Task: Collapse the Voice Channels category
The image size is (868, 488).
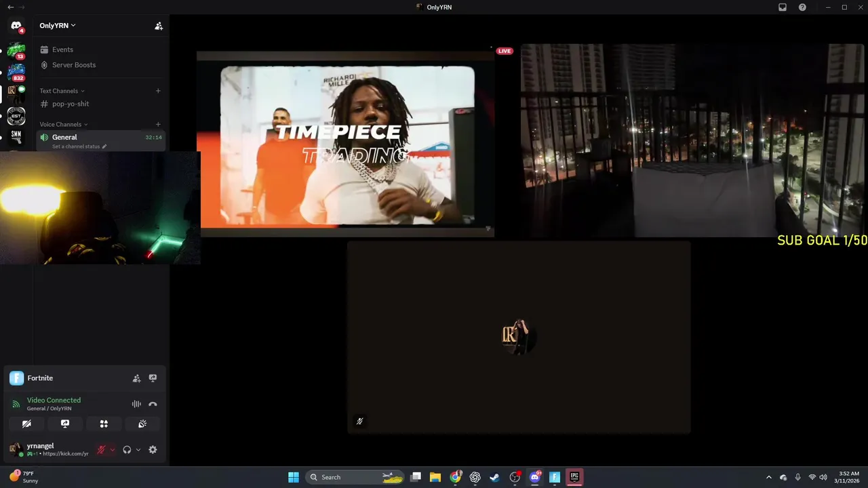Action: pyautogui.click(x=64, y=124)
